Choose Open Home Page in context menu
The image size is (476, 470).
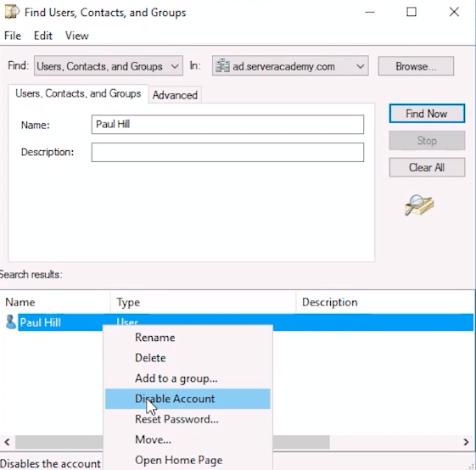188,460
